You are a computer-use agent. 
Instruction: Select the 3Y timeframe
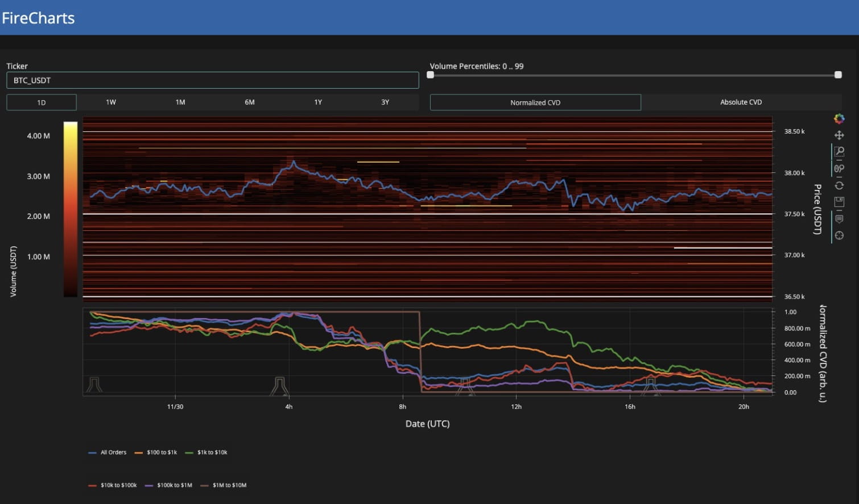385,102
